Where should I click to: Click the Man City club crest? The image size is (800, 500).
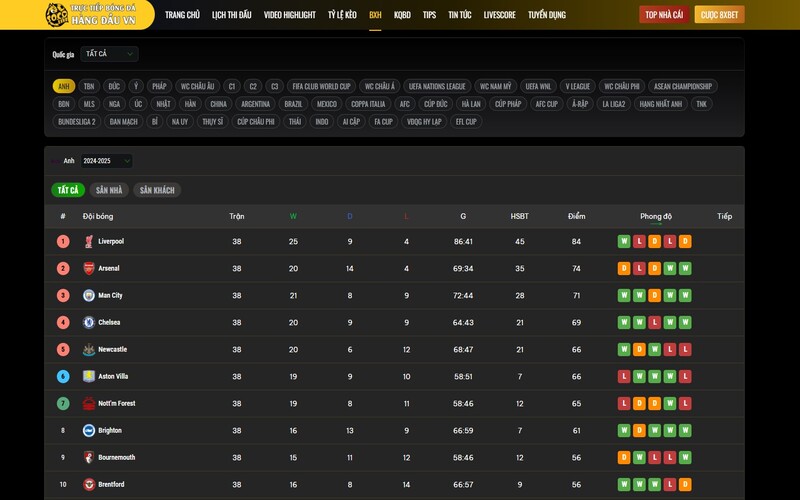tap(89, 295)
